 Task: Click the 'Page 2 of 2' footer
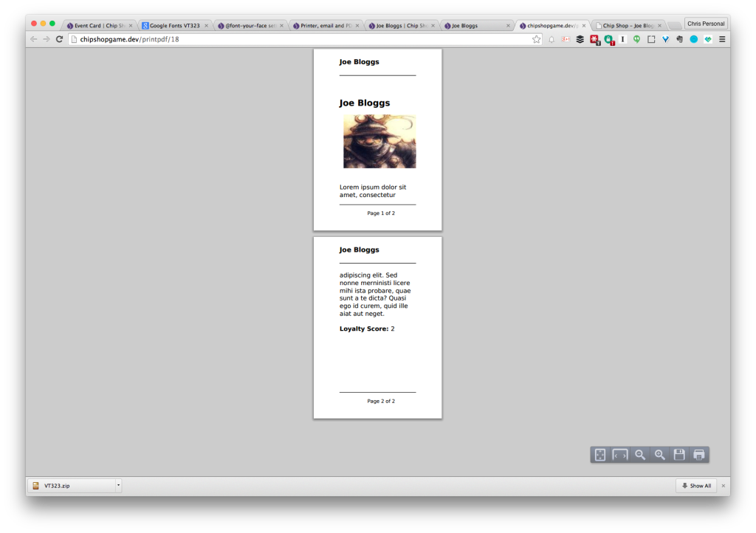[x=381, y=401]
